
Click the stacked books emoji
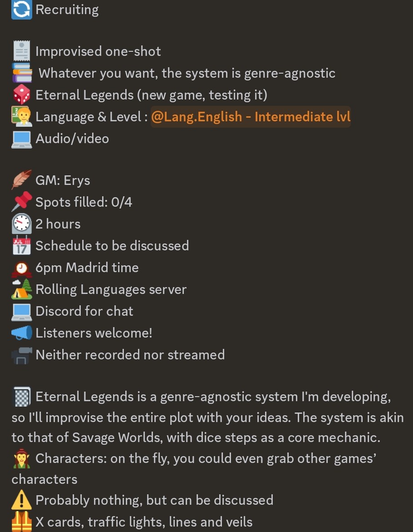(x=22, y=73)
